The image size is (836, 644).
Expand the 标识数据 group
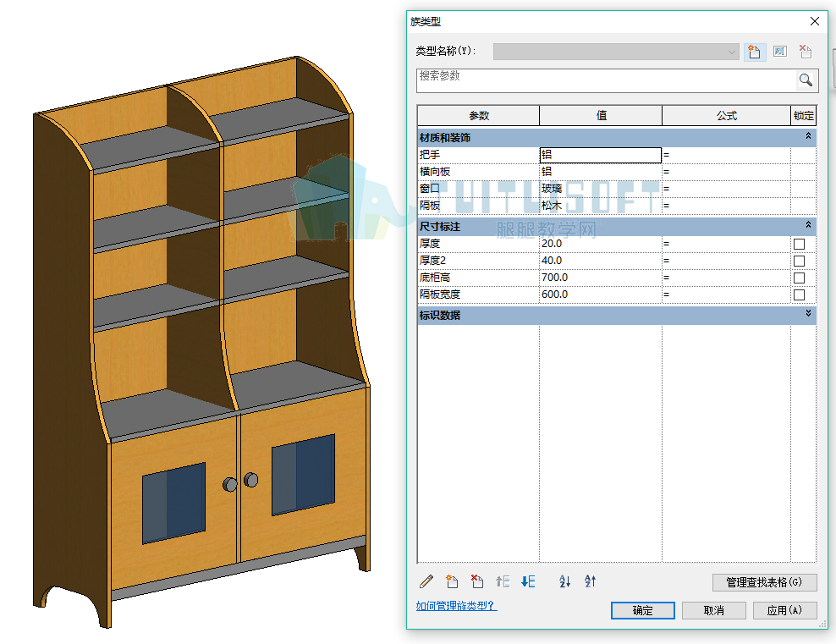tap(808, 314)
